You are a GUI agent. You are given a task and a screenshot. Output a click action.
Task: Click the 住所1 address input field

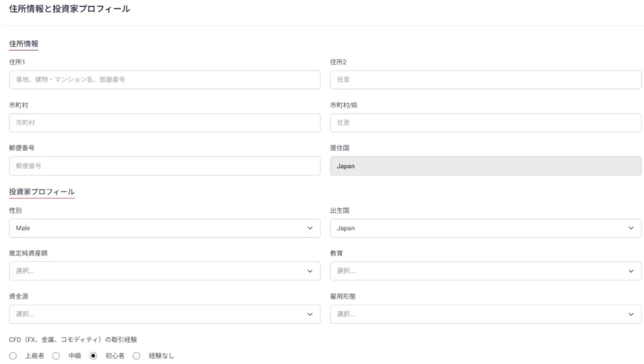(x=164, y=79)
